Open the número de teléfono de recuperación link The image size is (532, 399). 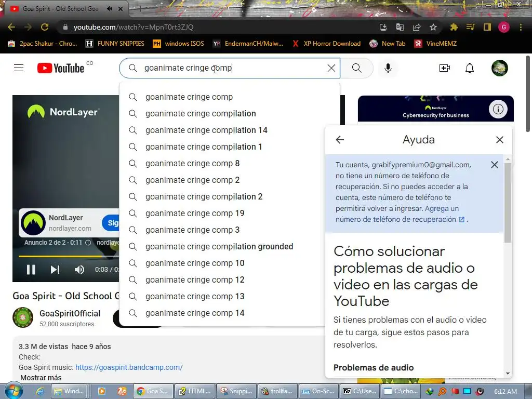pyautogui.click(x=400, y=219)
